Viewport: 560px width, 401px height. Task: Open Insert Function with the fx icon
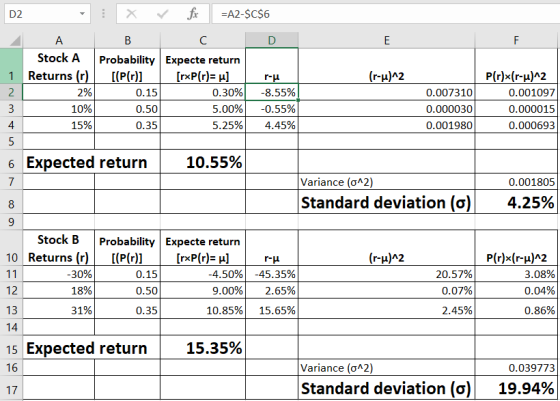[x=193, y=14]
